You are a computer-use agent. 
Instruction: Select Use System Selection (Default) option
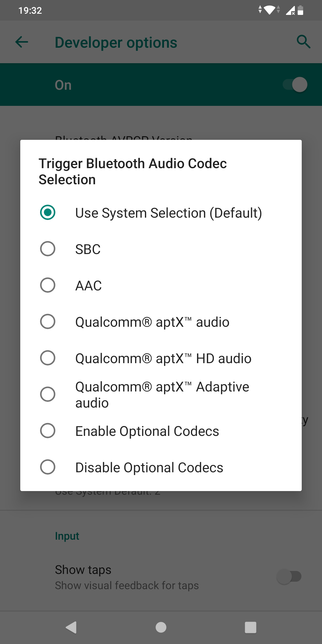[x=48, y=213]
